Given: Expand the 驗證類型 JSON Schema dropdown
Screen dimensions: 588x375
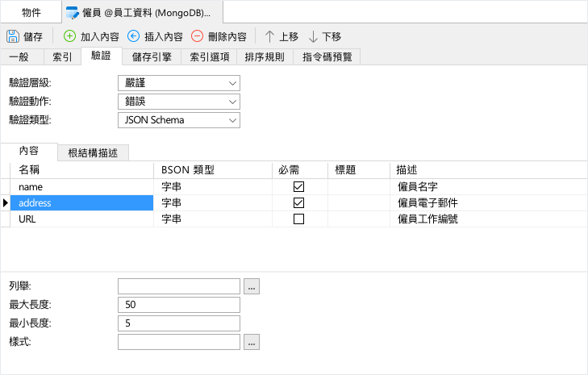Looking at the screenshot, I should coord(179,120).
